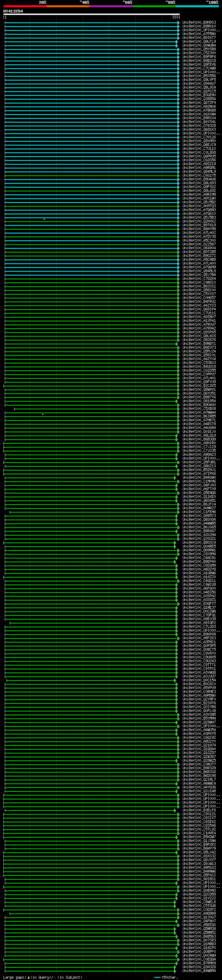Viewport: 222px width, 980px height.
Task: Select hit UniRef100_Q2CD59
Action: pyautogui.click(x=199, y=894)
